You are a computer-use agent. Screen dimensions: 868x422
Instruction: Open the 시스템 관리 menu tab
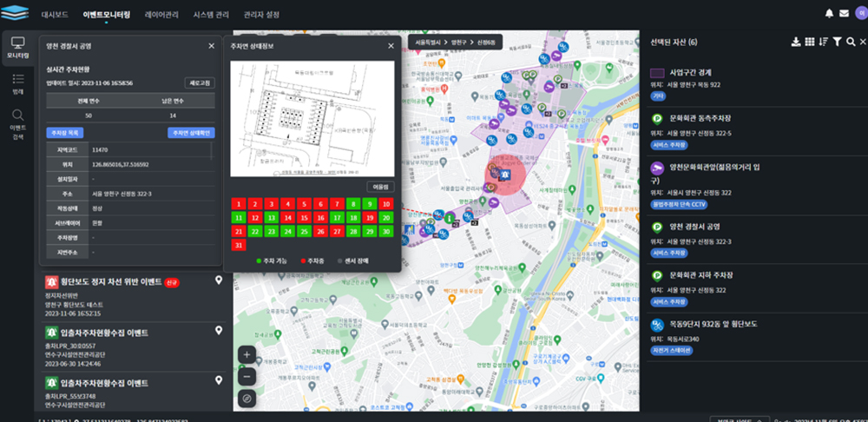(x=213, y=15)
